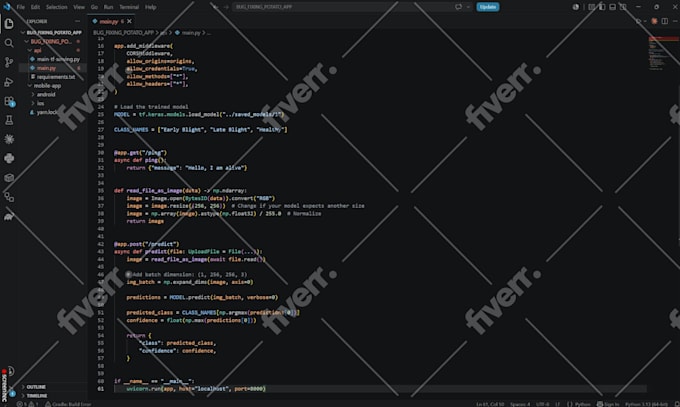This screenshot has height=407, width=680.
Task: Expand the OUTLINE section
Action: point(52,387)
